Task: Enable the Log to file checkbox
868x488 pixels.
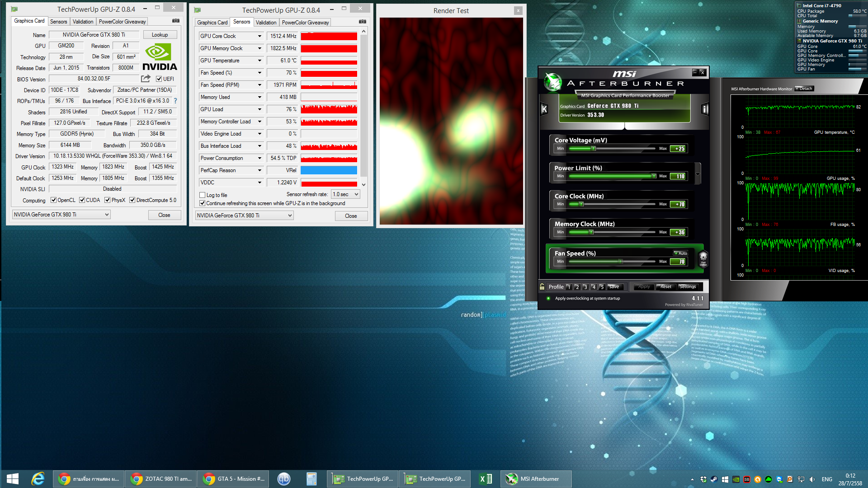Action: coord(203,195)
